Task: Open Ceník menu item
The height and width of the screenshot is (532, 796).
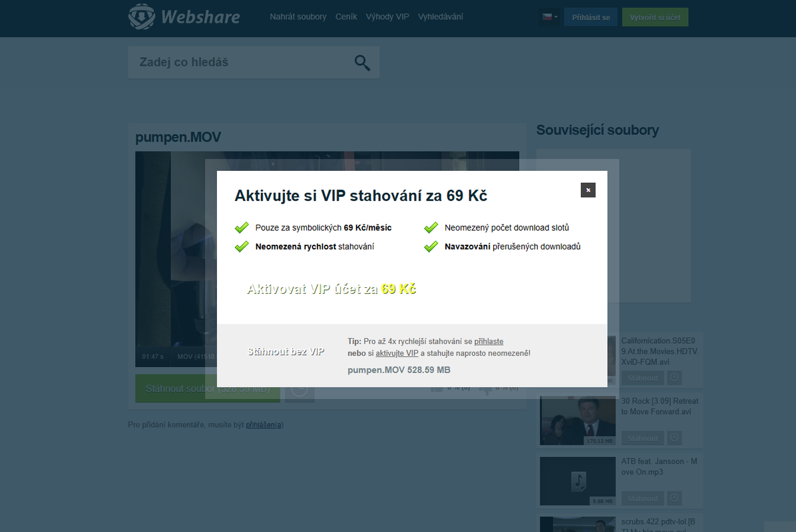Action: point(346,17)
